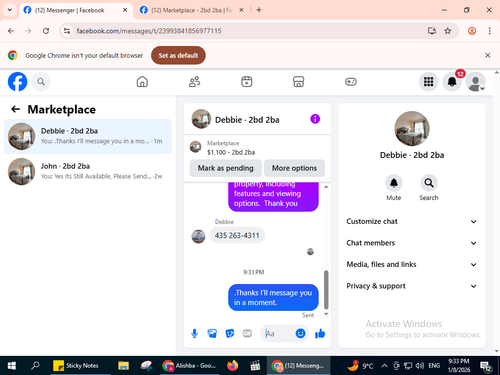The width and height of the screenshot is (500, 375).
Task: Mute the conversation bell icon
Action: point(394,183)
